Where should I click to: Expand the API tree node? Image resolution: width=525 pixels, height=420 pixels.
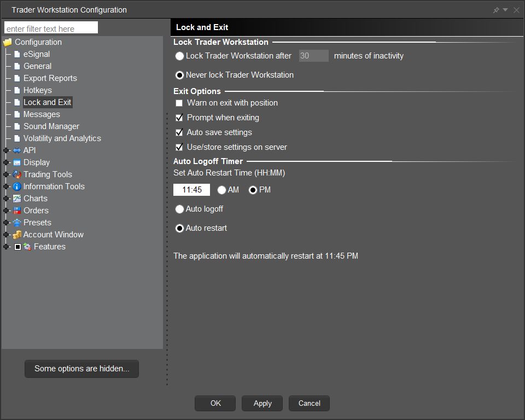click(6, 150)
